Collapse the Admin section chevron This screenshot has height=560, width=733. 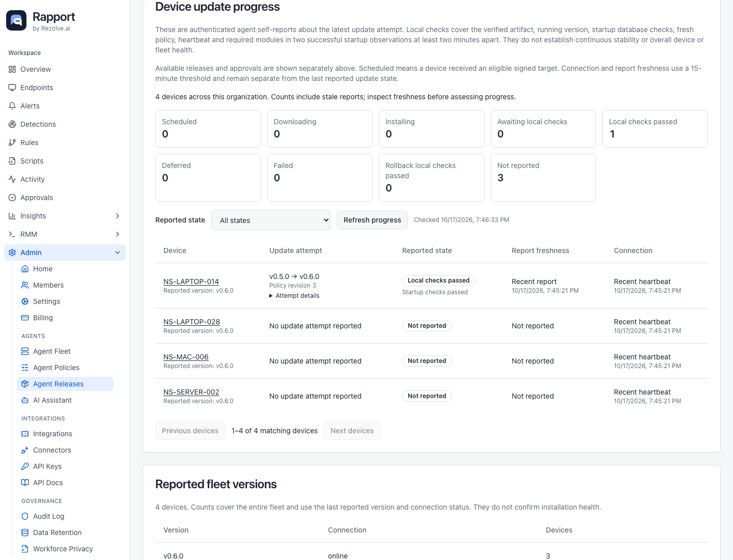click(x=118, y=253)
